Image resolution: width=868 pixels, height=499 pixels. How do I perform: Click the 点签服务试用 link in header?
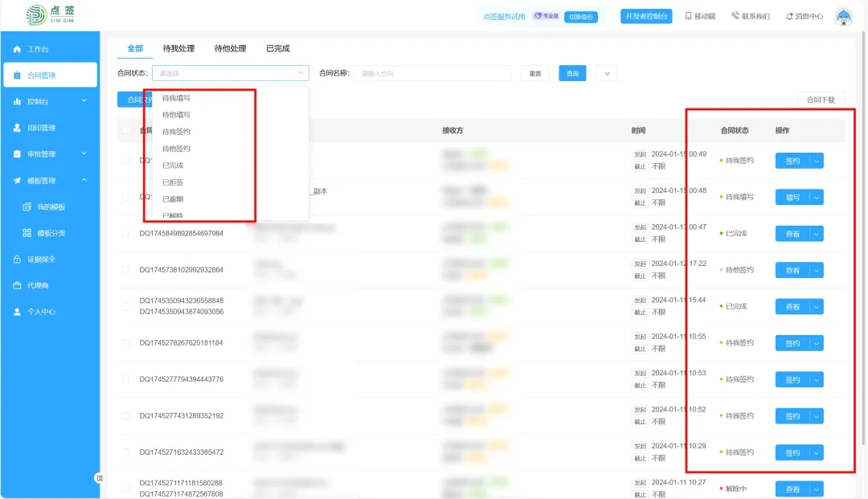tap(504, 17)
